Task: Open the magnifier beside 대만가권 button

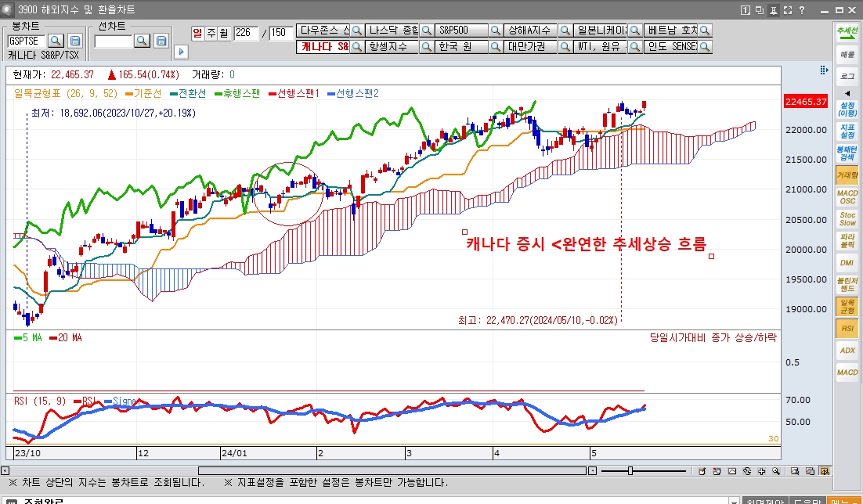Action: point(565,47)
